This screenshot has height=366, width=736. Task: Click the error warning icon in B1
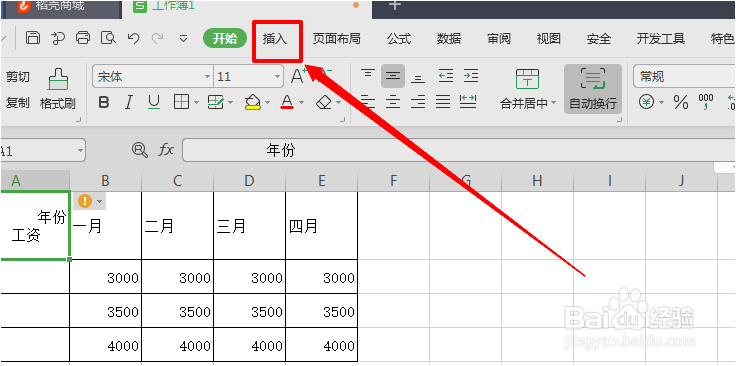tap(84, 201)
